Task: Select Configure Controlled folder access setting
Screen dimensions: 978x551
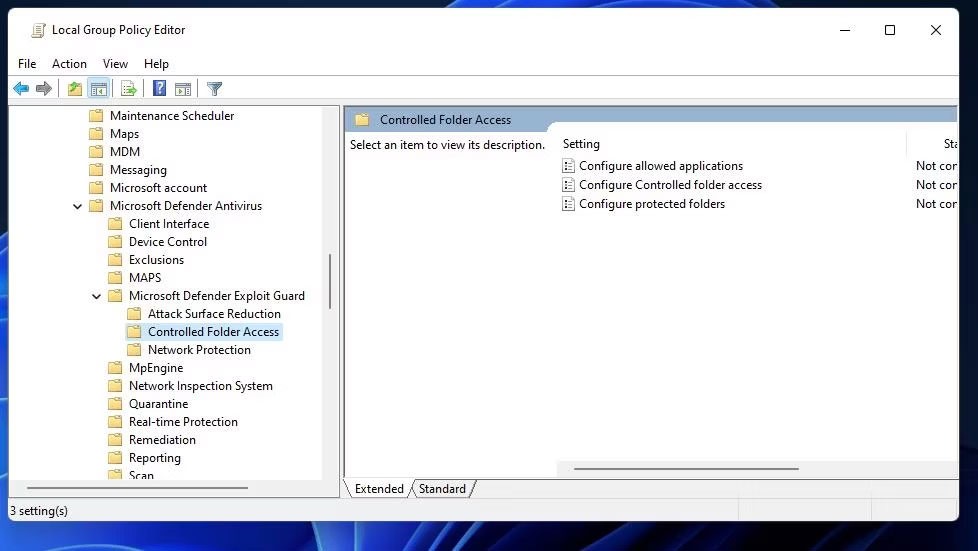Action: coord(670,185)
